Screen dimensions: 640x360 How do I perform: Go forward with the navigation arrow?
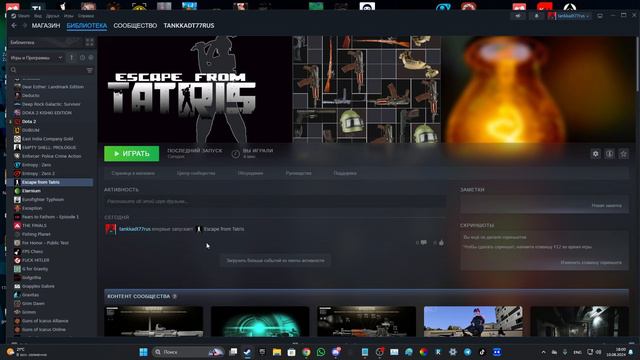tap(24, 25)
